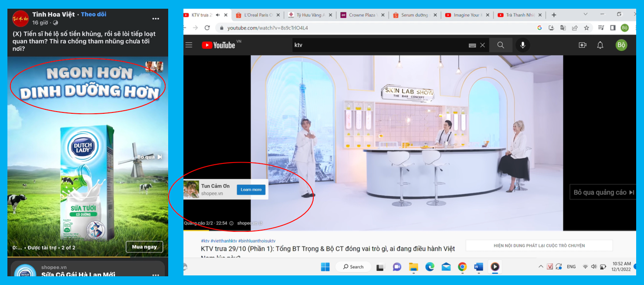The width and height of the screenshot is (644, 285).
Task: Open the Tinh Hoa Việt profile picture
Action: [x=20, y=19]
